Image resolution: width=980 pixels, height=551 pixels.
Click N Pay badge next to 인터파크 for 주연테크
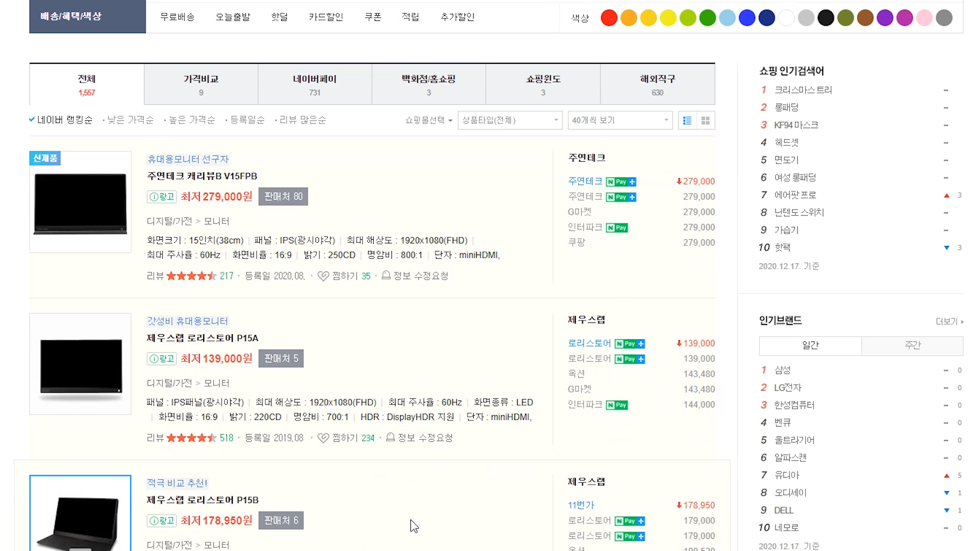[x=617, y=228]
